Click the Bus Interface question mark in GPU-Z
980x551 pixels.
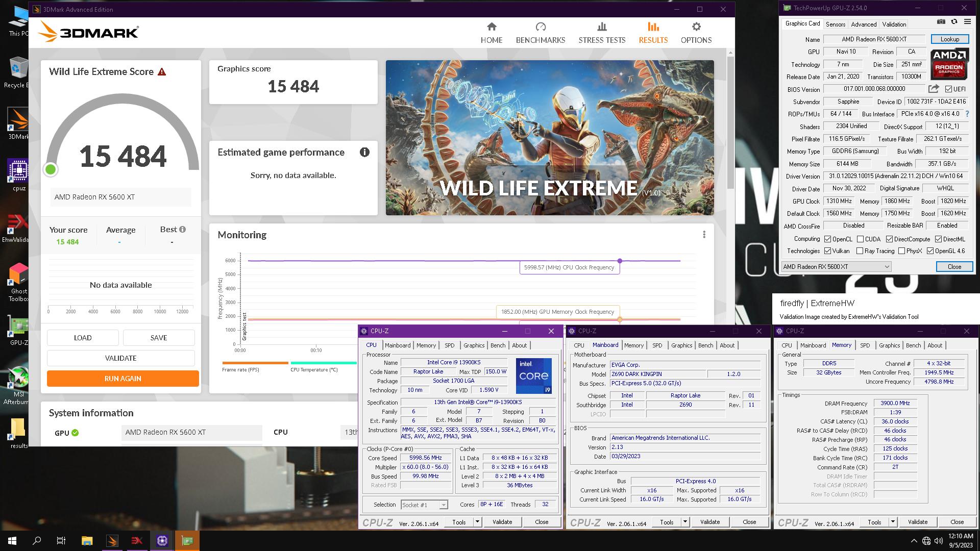coord(967,114)
